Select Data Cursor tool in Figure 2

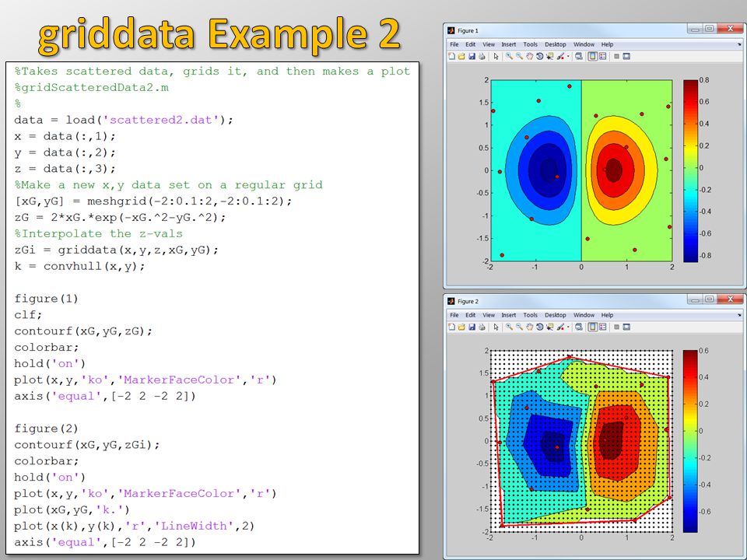550,327
